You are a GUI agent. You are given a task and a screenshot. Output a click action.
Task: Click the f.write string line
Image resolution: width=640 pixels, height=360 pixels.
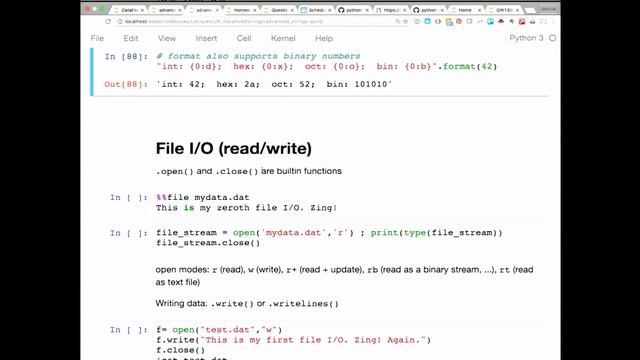point(293,340)
